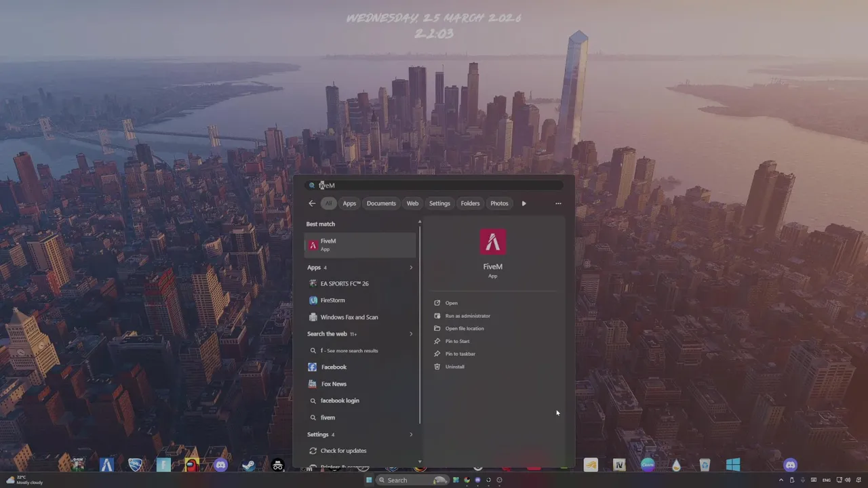Viewport: 868px width, 488px height.
Task: Open Steam from the dock
Action: (x=249, y=465)
